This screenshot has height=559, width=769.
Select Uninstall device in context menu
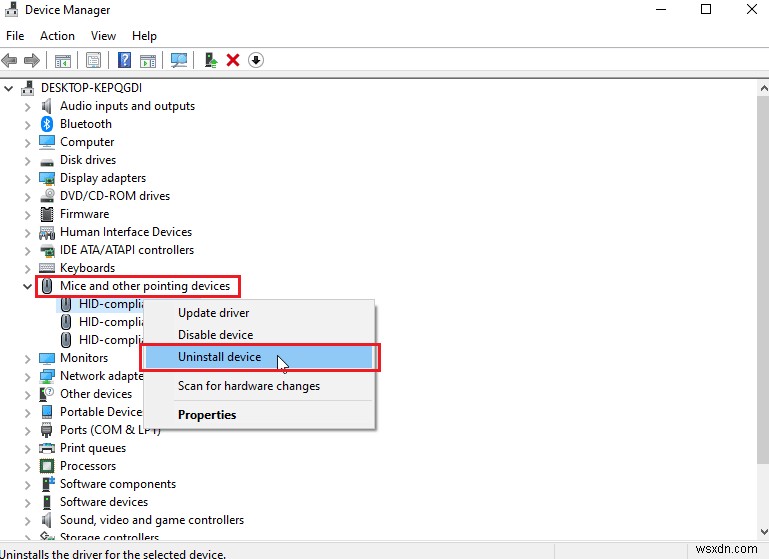[258, 357]
